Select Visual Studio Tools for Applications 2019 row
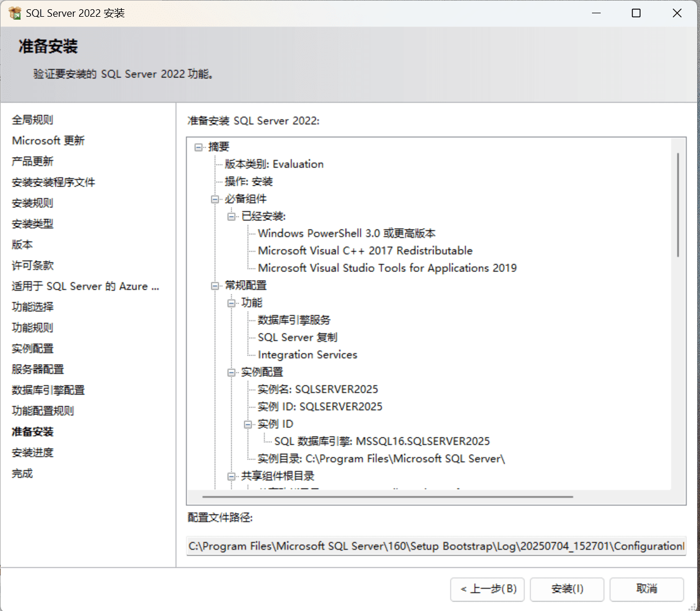 [x=387, y=268]
